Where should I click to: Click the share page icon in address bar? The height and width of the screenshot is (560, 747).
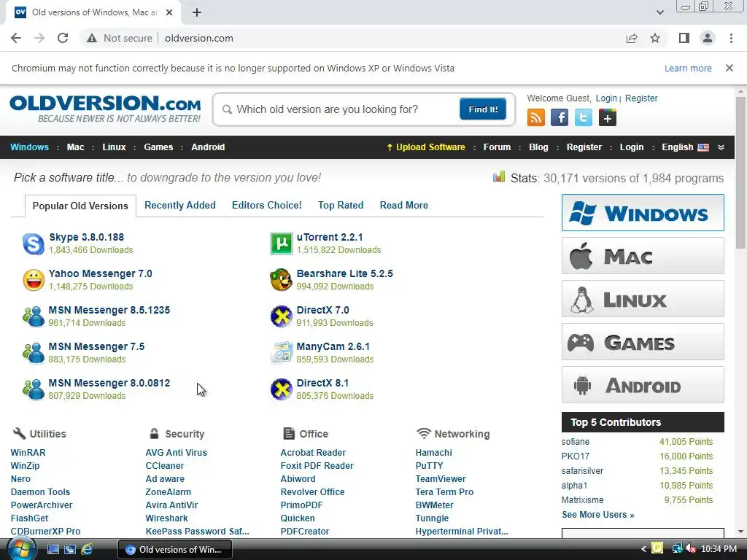click(x=632, y=38)
